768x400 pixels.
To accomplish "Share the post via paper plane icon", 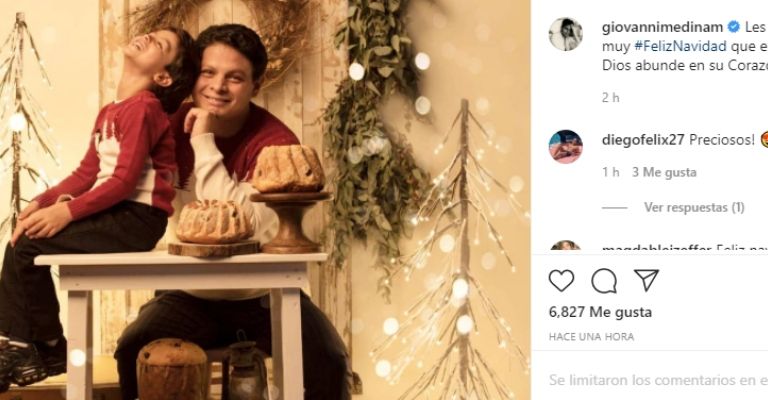I will coord(646,280).
